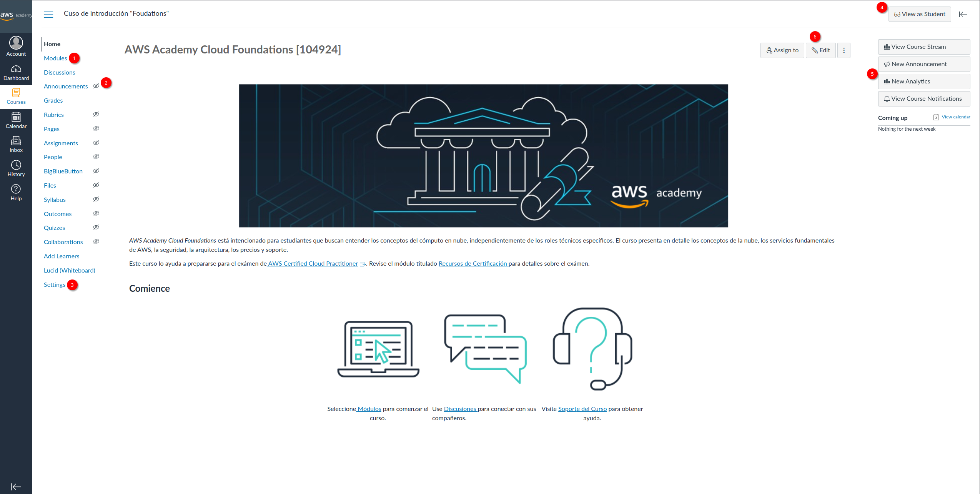This screenshot has width=980, height=494.
Task: Go to the Dashboard icon
Action: pyautogui.click(x=16, y=69)
